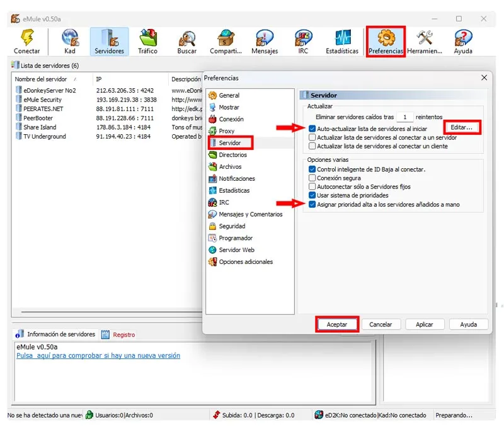The image size is (504, 429).
Task: Open the Estadísticas toolbar icon
Action: 342,42
